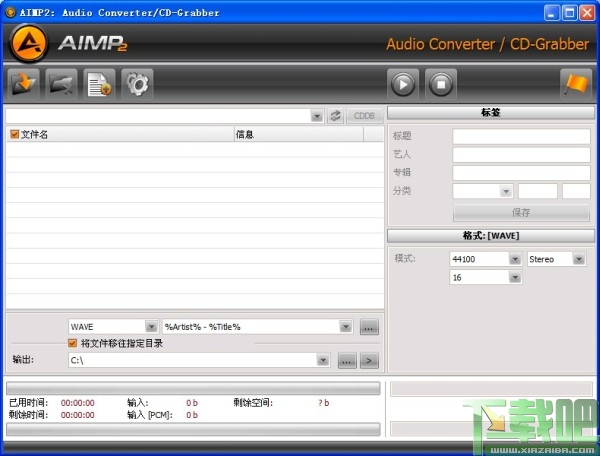
Task: Click the upper progress bar above 已用时间
Action: point(193,388)
